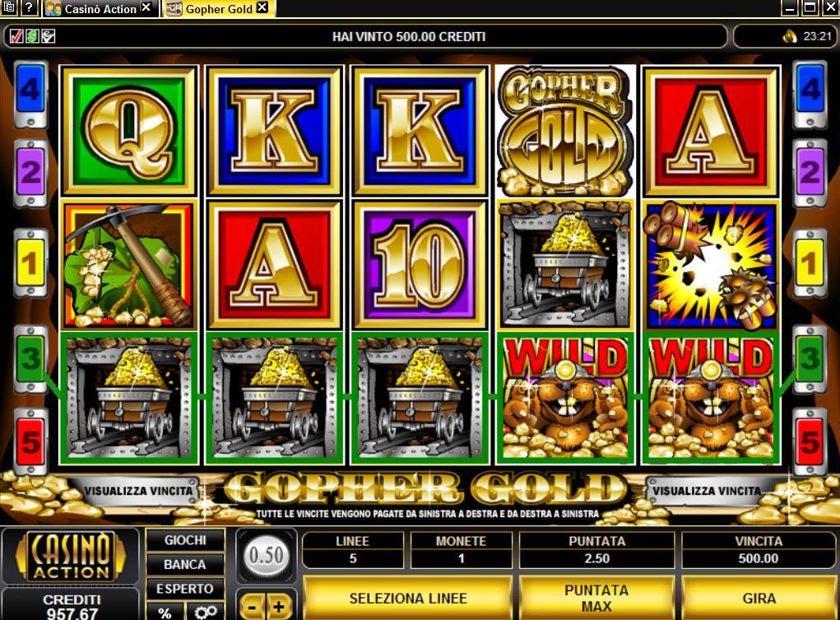The width and height of the screenshot is (840, 620).
Task: Click the left VISUALIZZA VINCITA button
Action: click(x=138, y=491)
